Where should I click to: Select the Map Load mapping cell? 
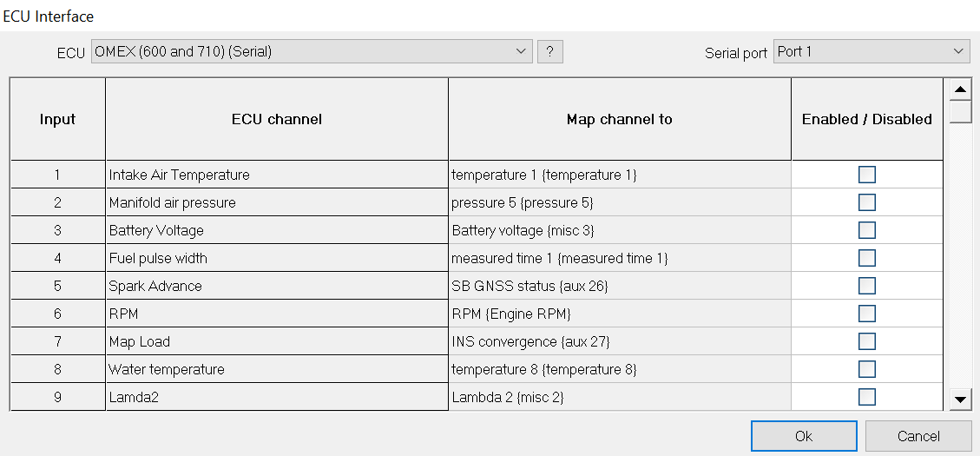[x=619, y=341]
